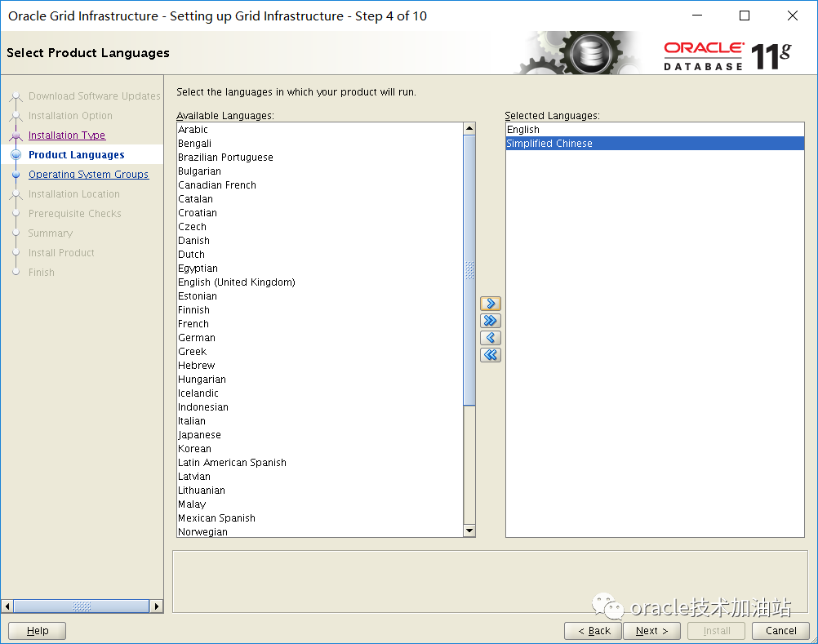Minimize the installer window
Image resolution: width=818 pixels, height=644 pixels.
coord(697,16)
